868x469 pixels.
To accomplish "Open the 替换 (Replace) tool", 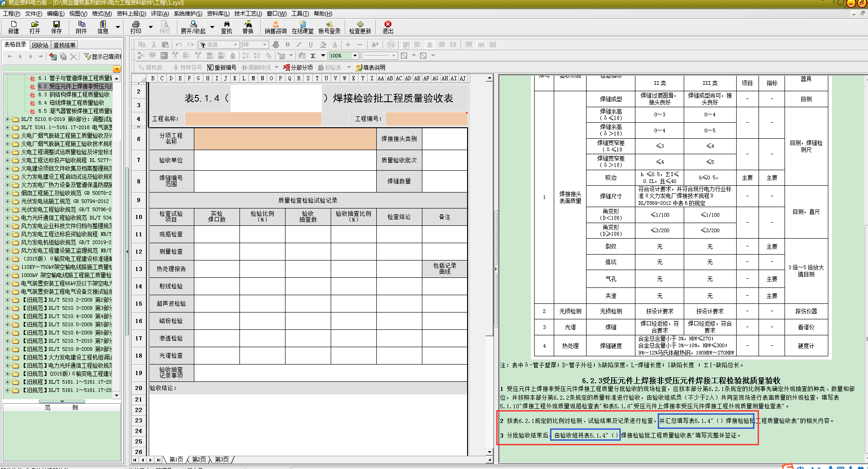I will pos(248,27).
